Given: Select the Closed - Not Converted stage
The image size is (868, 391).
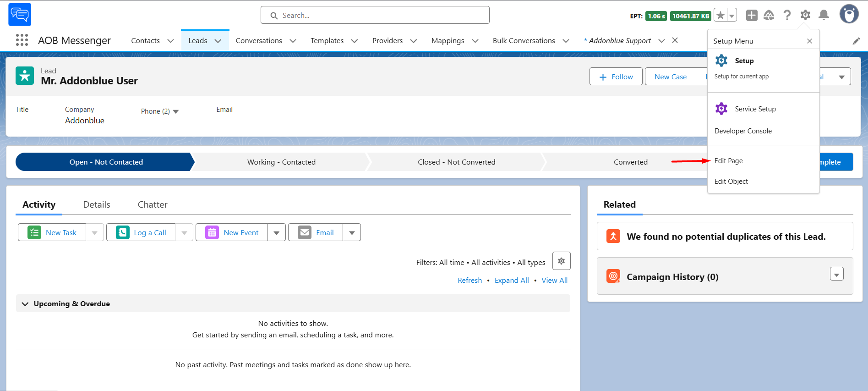Looking at the screenshot, I should pyautogui.click(x=456, y=162).
